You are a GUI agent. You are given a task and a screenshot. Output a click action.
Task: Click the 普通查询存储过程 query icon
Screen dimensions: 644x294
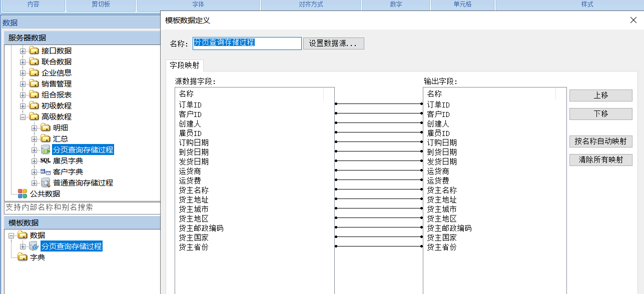[46, 183]
